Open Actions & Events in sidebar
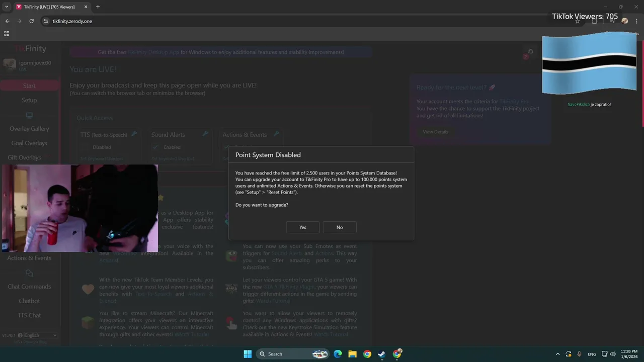The width and height of the screenshot is (644, 362). (29, 258)
